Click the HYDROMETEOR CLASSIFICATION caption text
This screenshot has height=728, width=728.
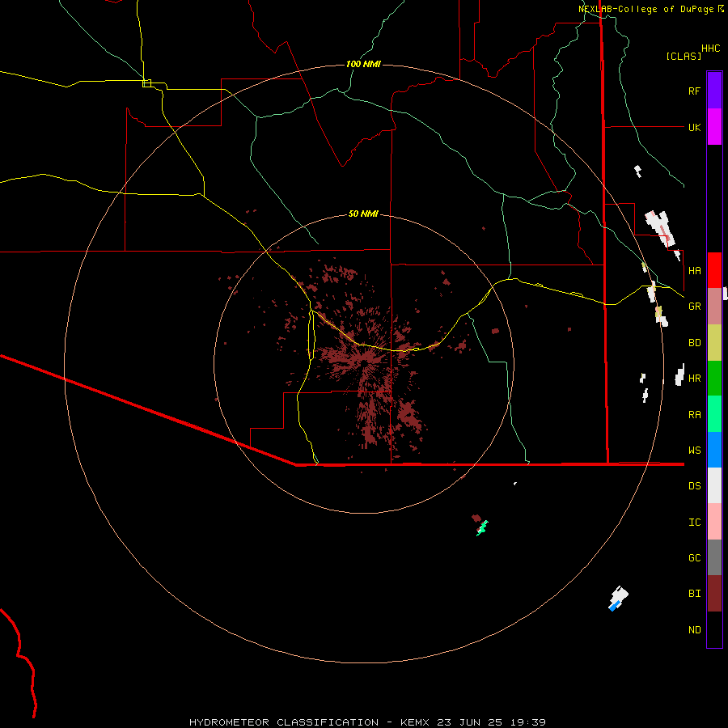(284, 722)
